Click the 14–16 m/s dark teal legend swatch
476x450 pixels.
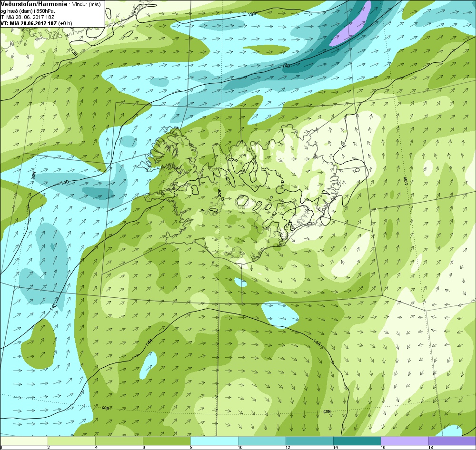[x=357, y=440]
